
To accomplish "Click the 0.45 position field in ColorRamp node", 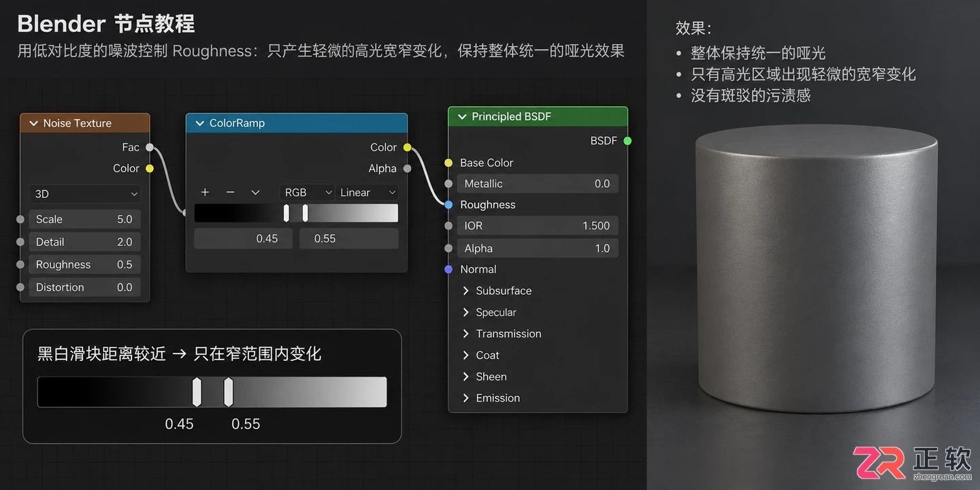I will pos(244,238).
